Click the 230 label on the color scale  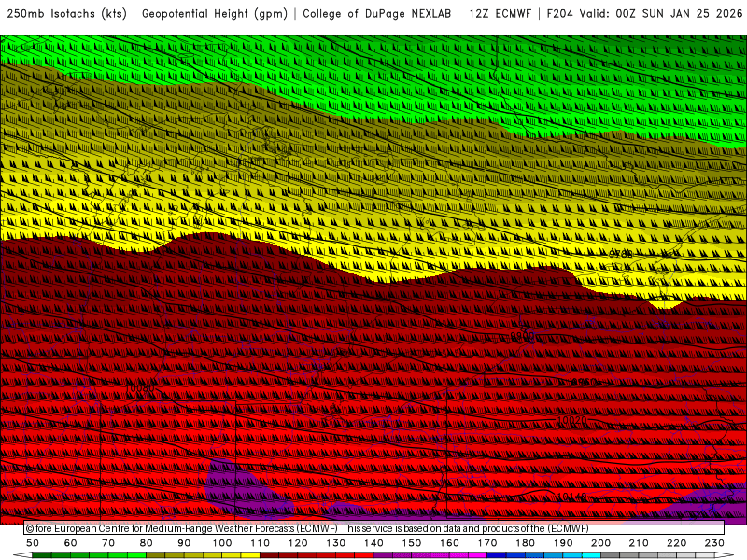click(714, 543)
